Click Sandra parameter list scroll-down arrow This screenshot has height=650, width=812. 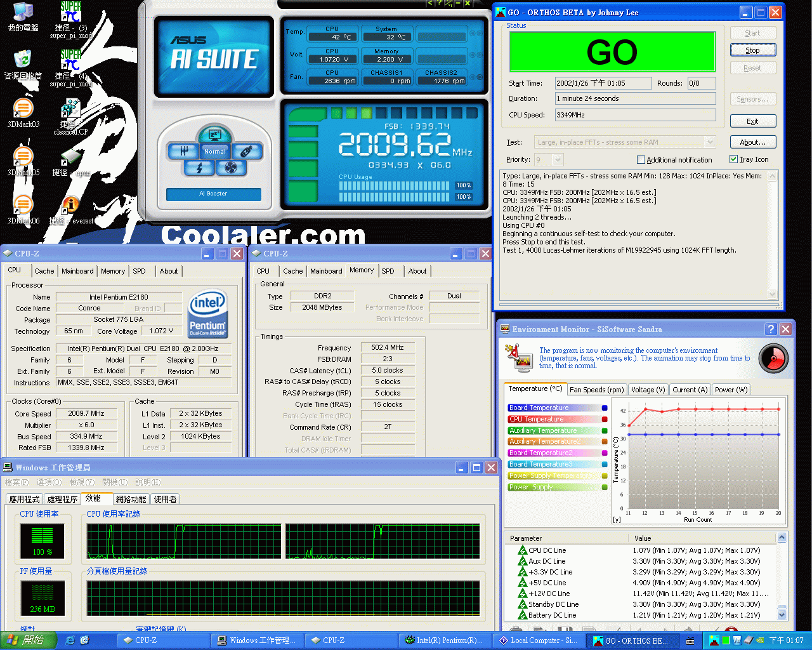(782, 614)
